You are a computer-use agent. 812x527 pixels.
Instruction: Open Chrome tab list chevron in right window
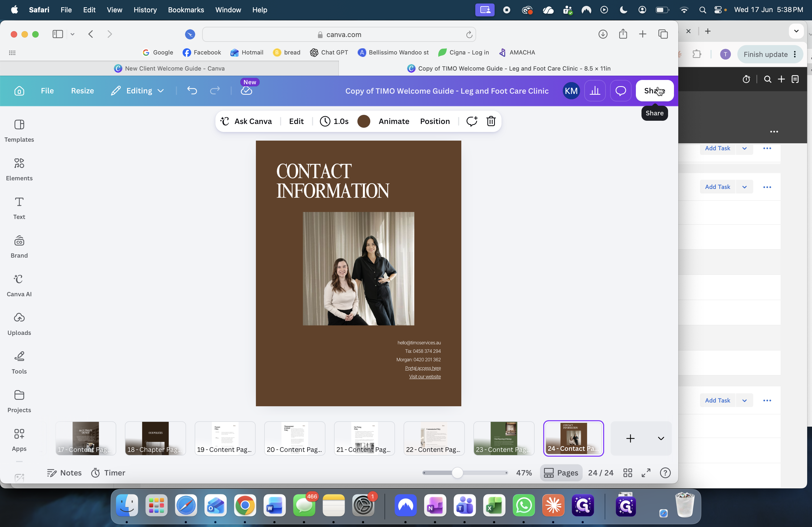(x=796, y=31)
